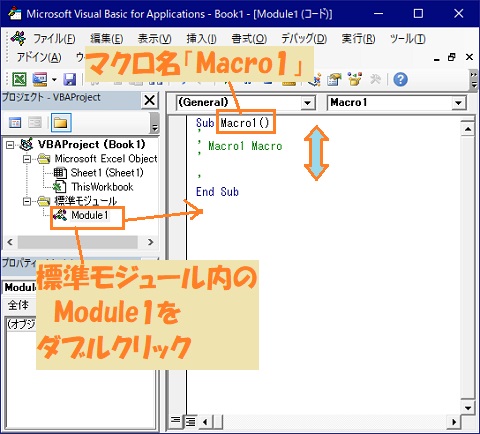
Task: Collapse the 標準モジュール folder node
Action: click(27, 201)
